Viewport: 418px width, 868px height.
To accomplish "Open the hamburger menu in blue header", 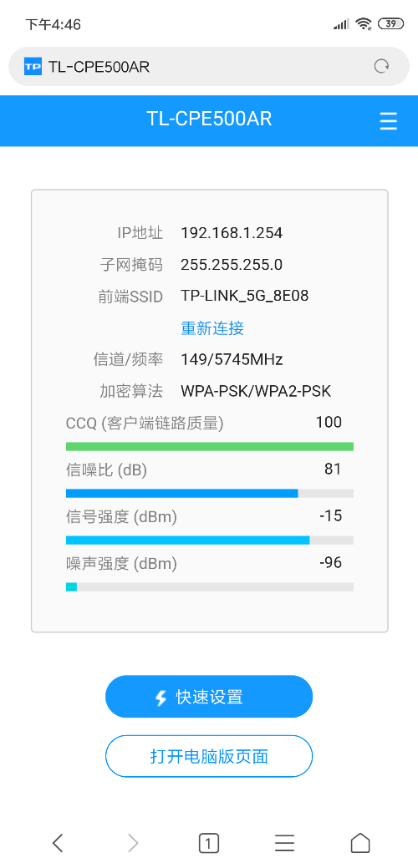I will click(x=388, y=120).
